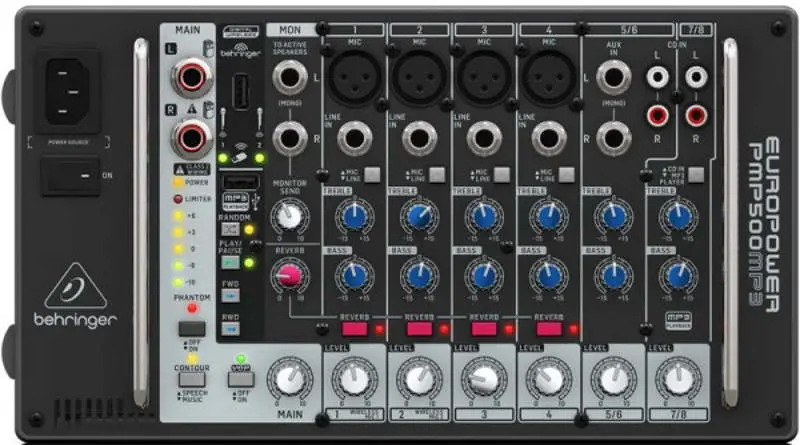Click channel 4 Line In jack

[x=549, y=138]
